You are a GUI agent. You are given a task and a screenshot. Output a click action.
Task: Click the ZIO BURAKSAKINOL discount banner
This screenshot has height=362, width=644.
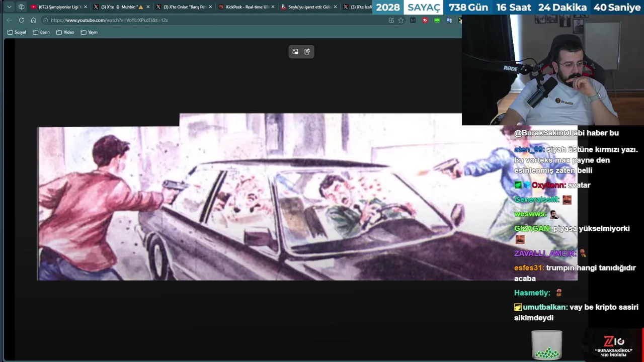(x=613, y=346)
